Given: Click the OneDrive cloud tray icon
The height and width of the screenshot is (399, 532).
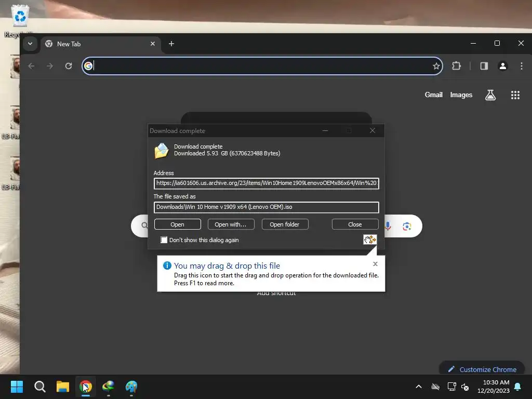Looking at the screenshot, I should (x=435, y=387).
